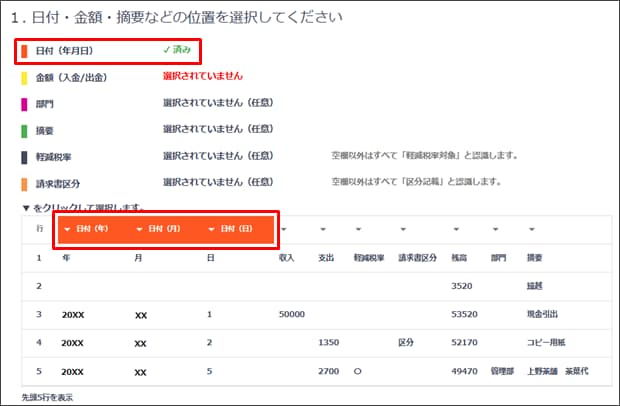Click the green 摘要 color marker
The width and height of the screenshot is (620, 406).
pyautogui.click(x=24, y=129)
